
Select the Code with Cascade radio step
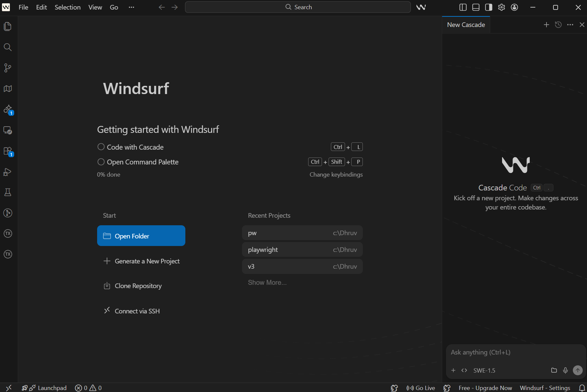click(101, 147)
